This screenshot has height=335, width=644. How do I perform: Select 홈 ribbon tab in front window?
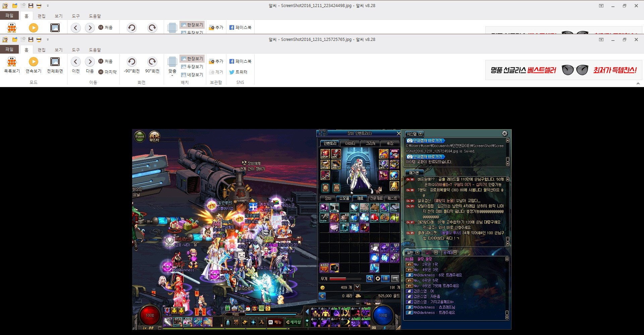(x=26, y=50)
